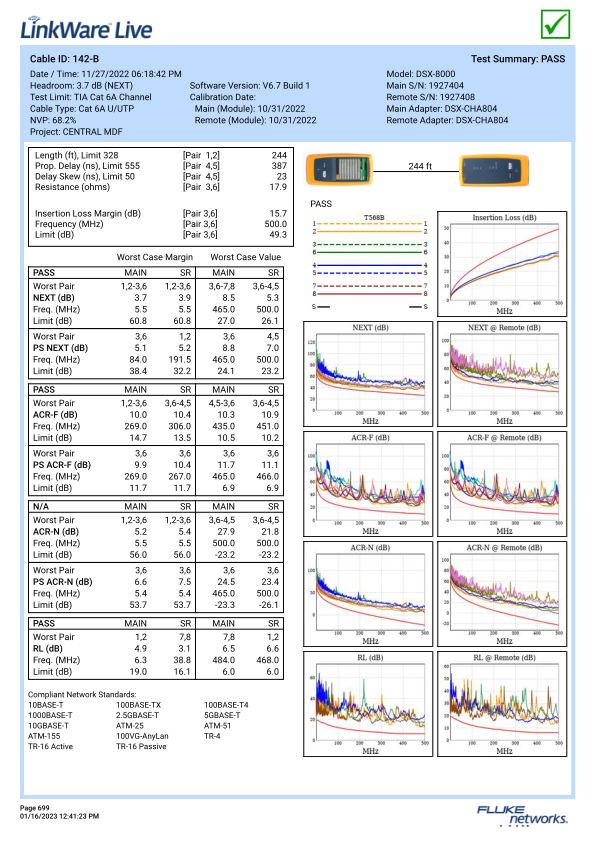Viewport: 595px width, 841px height.
Task: Click the Fluke Networks logo
Action: (522, 815)
